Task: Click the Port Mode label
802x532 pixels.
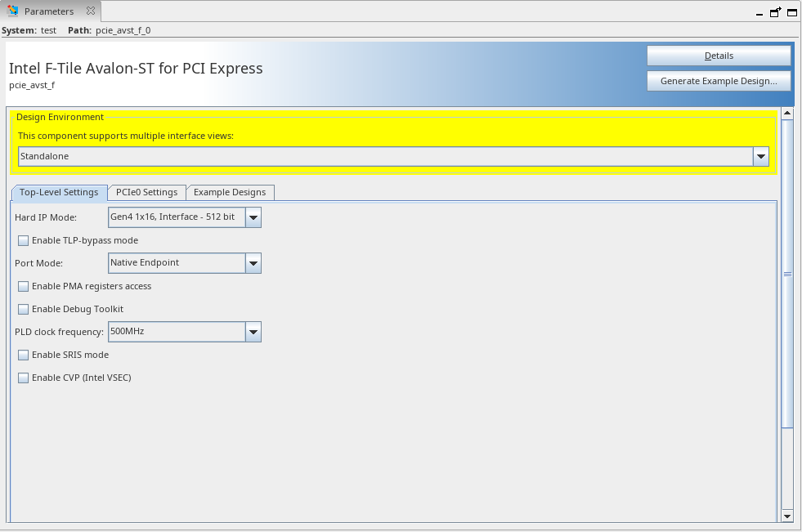Action: (x=39, y=263)
